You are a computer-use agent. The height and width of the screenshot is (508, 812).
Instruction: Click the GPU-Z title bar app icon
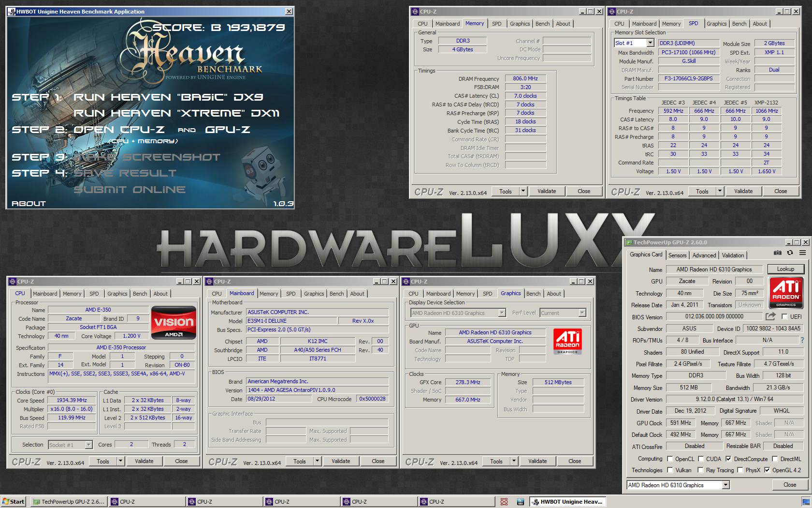coord(629,242)
